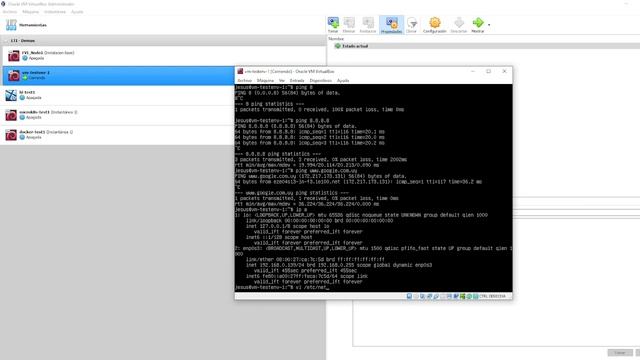The width and height of the screenshot is (640, 360).
Task: Open Ayuda menu in the VM window
Action: (x=343, y=81)
